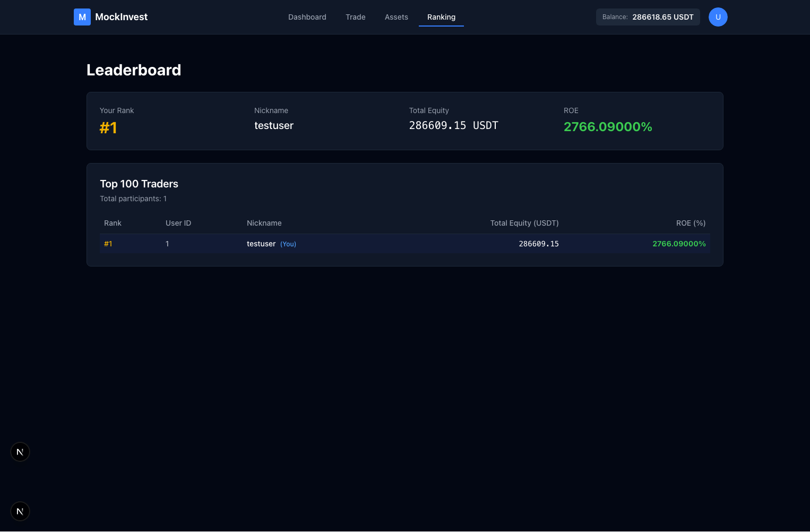Click the blue MockInvest M logo icon
The width and height of the screenshot is (810, 532).
[82, 17]
